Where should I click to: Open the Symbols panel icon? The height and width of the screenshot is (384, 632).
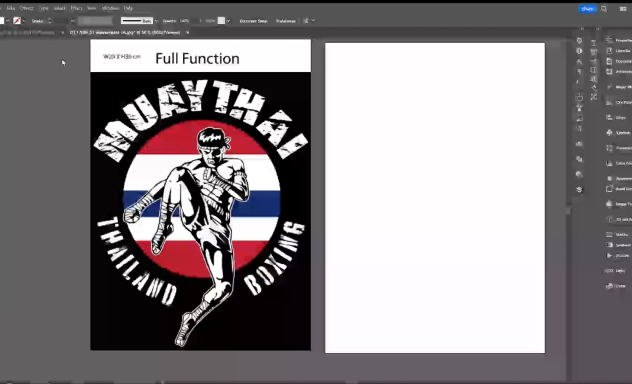[619, 133]
